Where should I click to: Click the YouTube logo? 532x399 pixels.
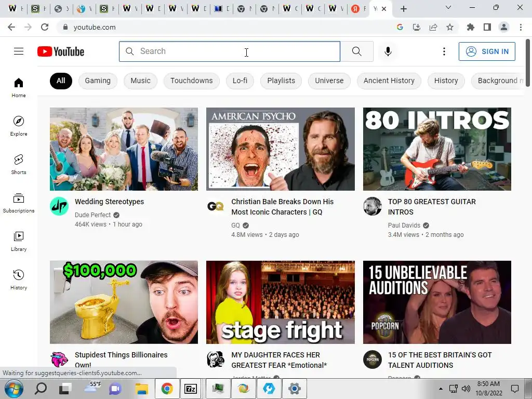(61, 51)
